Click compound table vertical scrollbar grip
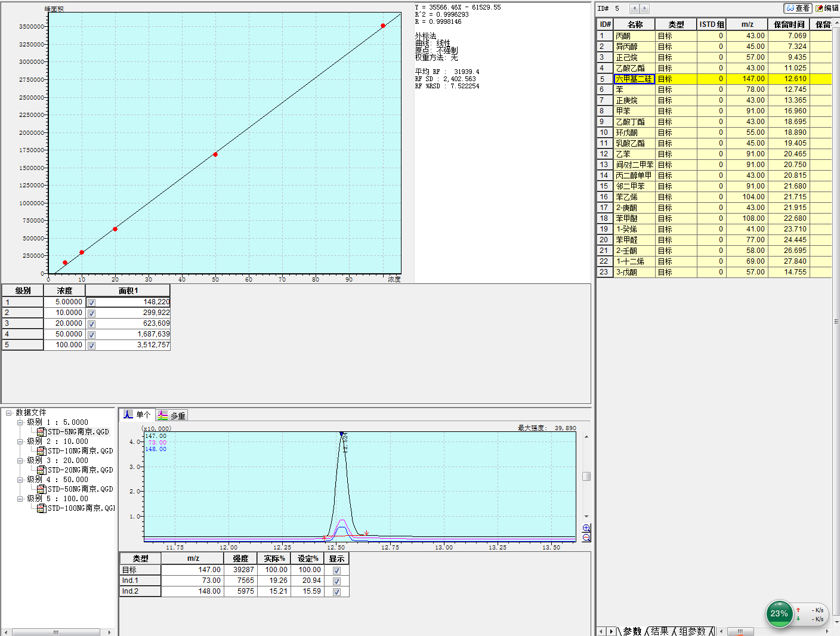The image size is (840, 636). pyautogui.click(x=836, y=322)
